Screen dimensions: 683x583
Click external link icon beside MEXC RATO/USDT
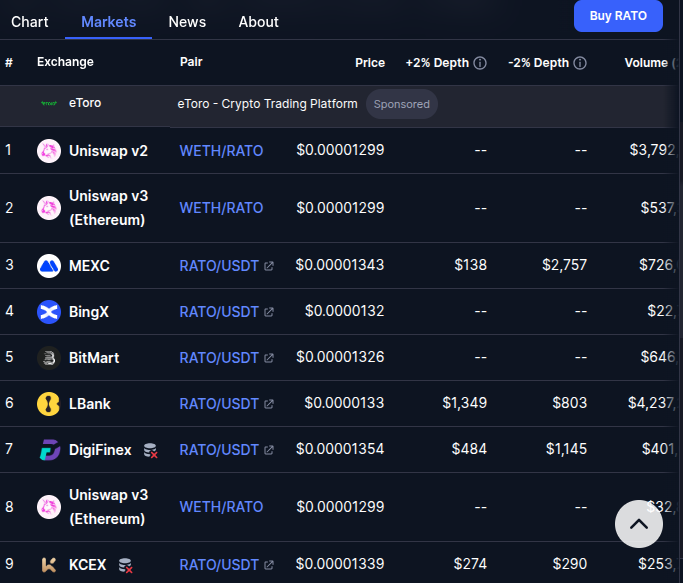tap(269, 266)
